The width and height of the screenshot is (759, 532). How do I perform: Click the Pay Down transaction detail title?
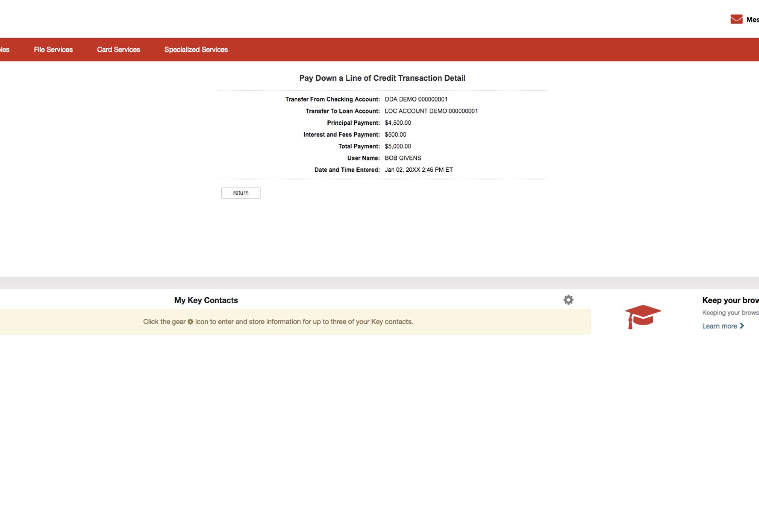pos(382,78)
